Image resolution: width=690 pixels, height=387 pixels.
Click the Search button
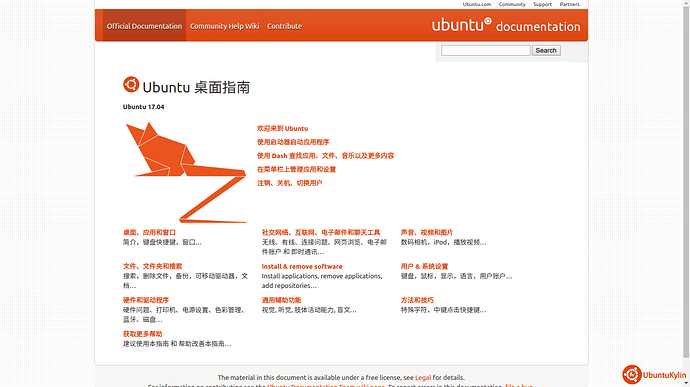(x=546, y=50)
